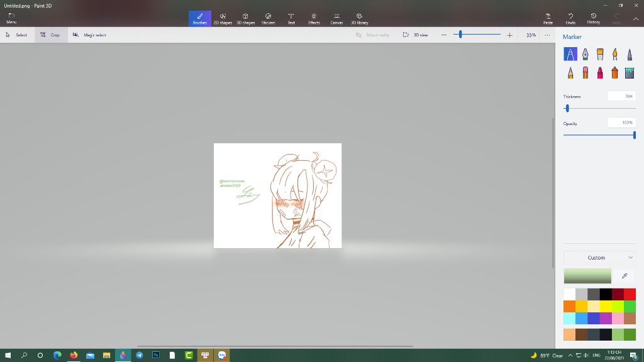644x362 pixels.
Task: Choose the dark brown custom swatch
Action: (581, 334)
